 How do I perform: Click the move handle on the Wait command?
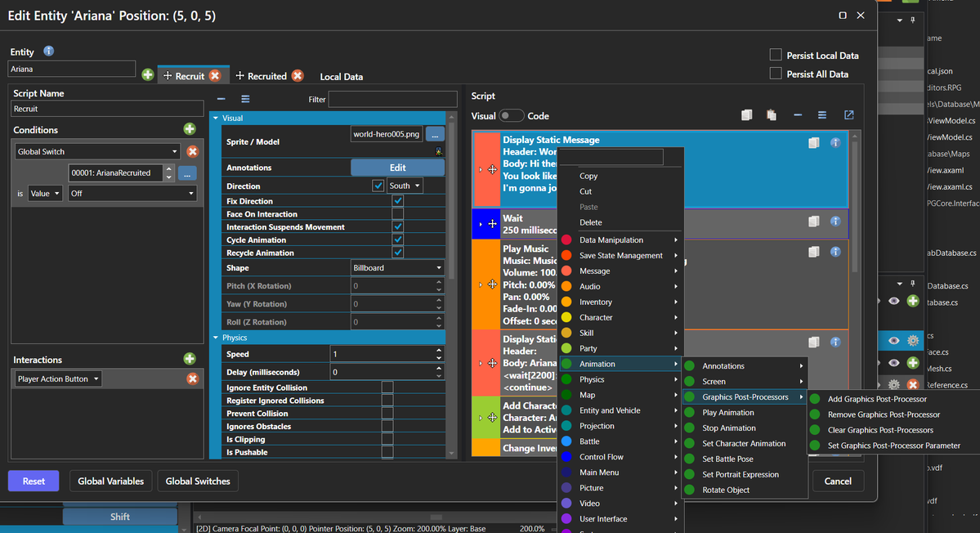point(493,224)
